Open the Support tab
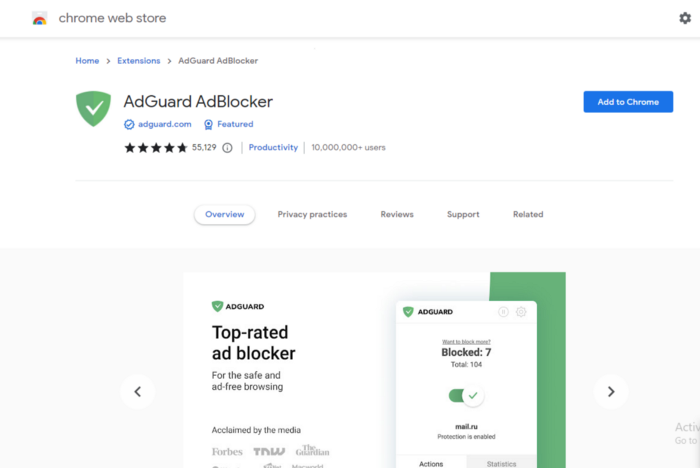Image resolution: width=700 pixels, height=468 pixels. [x=463, y=214]
